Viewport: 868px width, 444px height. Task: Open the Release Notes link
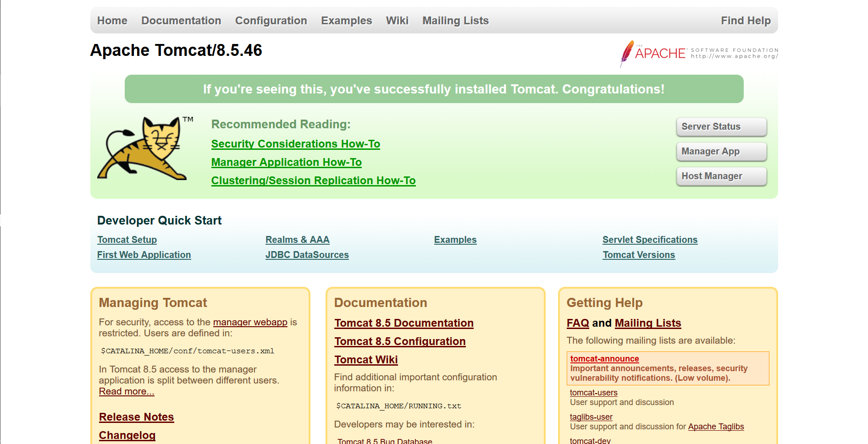click(x=137, y=417)
